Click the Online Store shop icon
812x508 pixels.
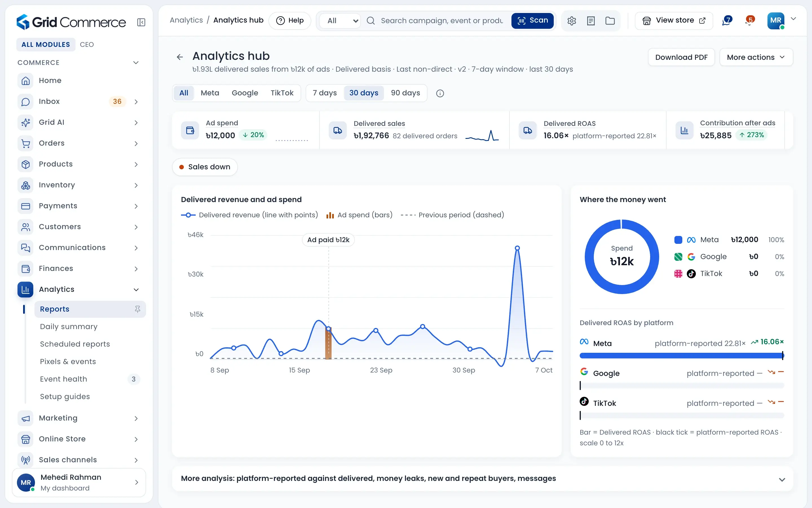pos(25,439)
